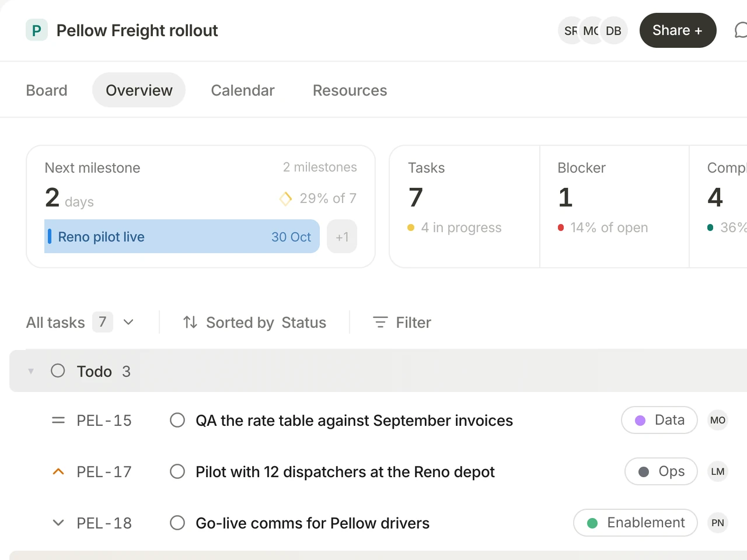
Task: Click the gray Ops tag dot
Action: (x=644, y=472)
